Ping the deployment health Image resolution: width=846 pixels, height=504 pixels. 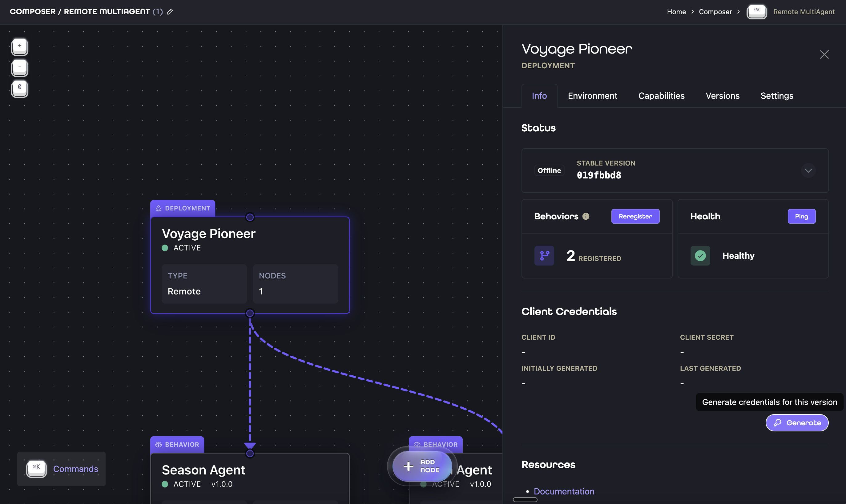(x=801, y=216)
